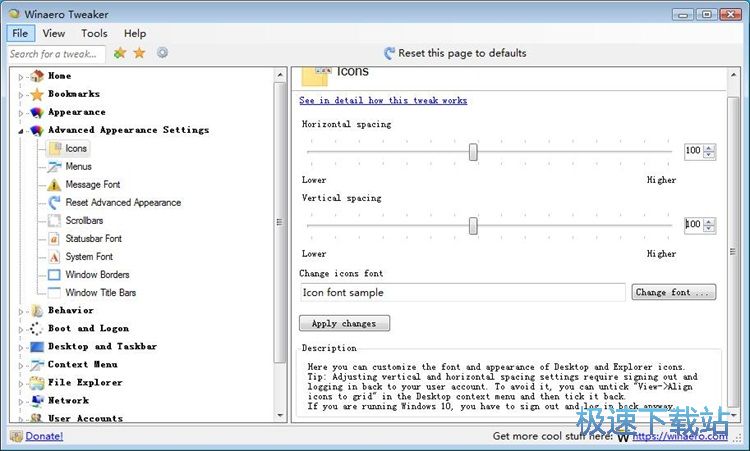Open the Donate link
The width and height of the screenshot is (750, 451).
(44, 436)
